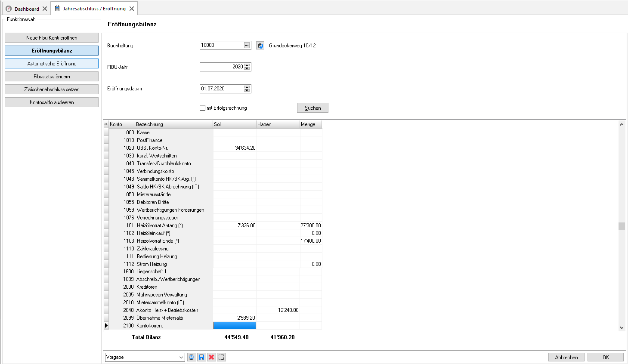Step Eröffnungsdatum up with the spinner
628x364 pixels.
[x=247, y=87]
